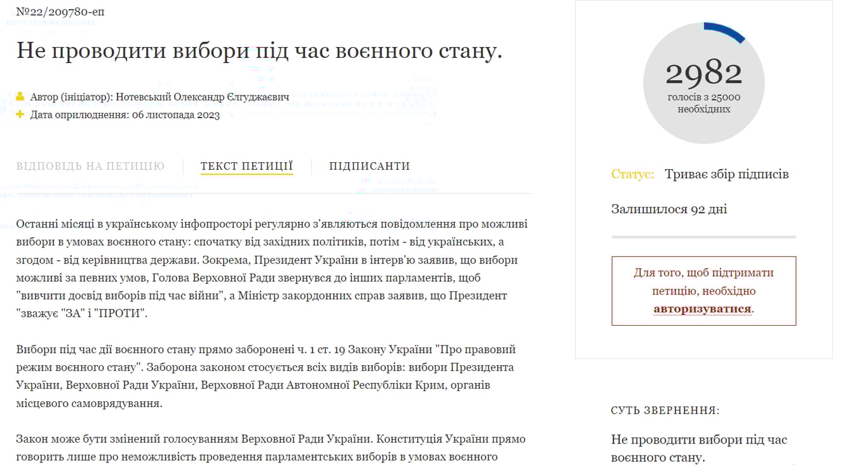Image resolution: width=868 pixels, height=465 pixels.
Task: Open the 'Відповідь на петицію' tab
Action: [x=90, y=166]
